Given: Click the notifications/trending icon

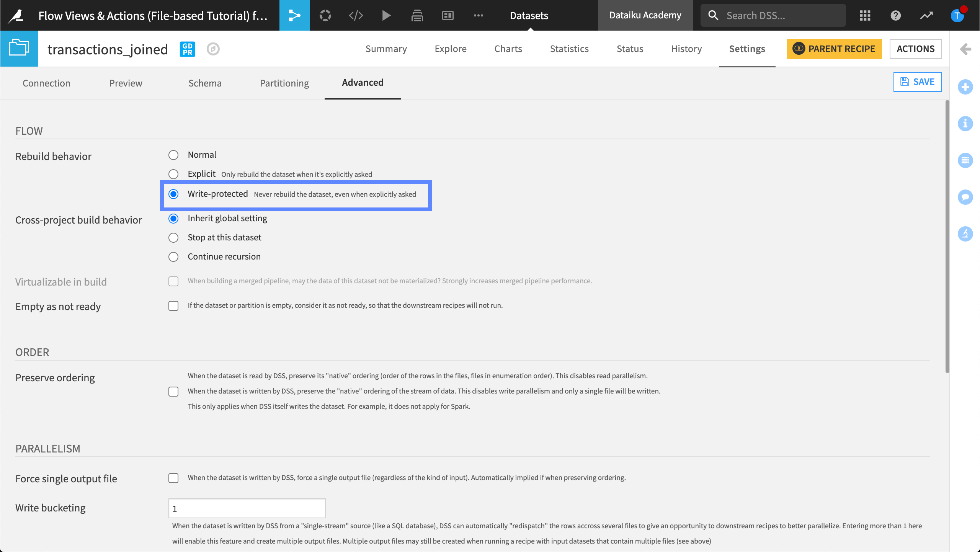Looking at the screenshot, I should coord(928,15).
